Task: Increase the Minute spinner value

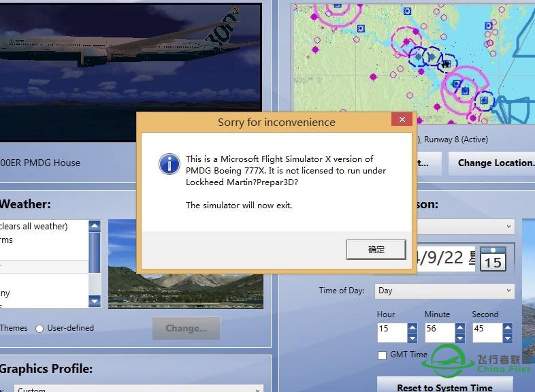Action: [460, 328]
